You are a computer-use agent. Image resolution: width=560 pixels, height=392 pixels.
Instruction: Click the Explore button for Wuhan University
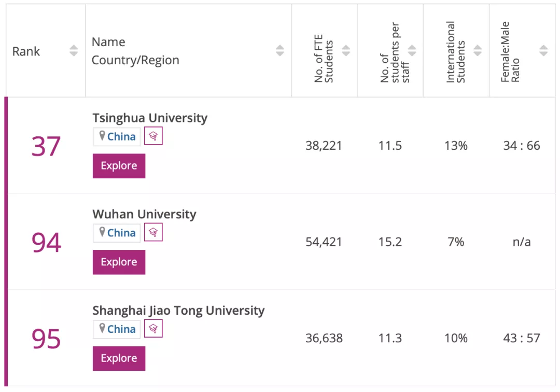tap(119, 262)
